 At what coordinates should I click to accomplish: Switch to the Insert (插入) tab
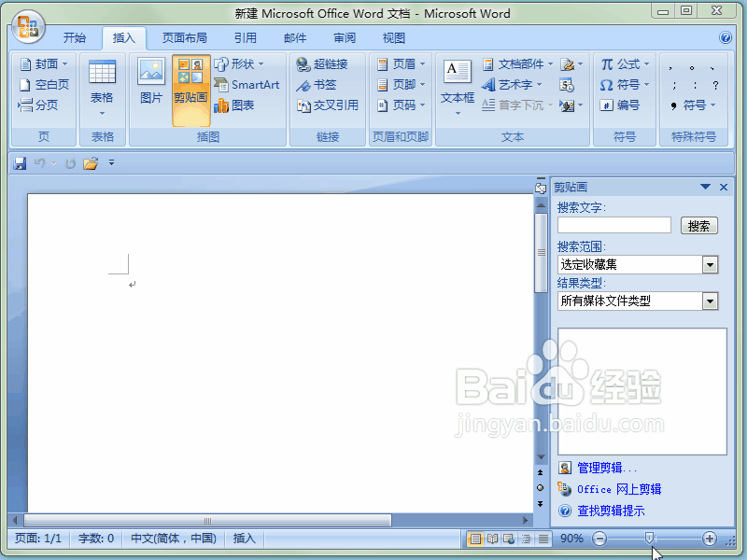[124, 38]
